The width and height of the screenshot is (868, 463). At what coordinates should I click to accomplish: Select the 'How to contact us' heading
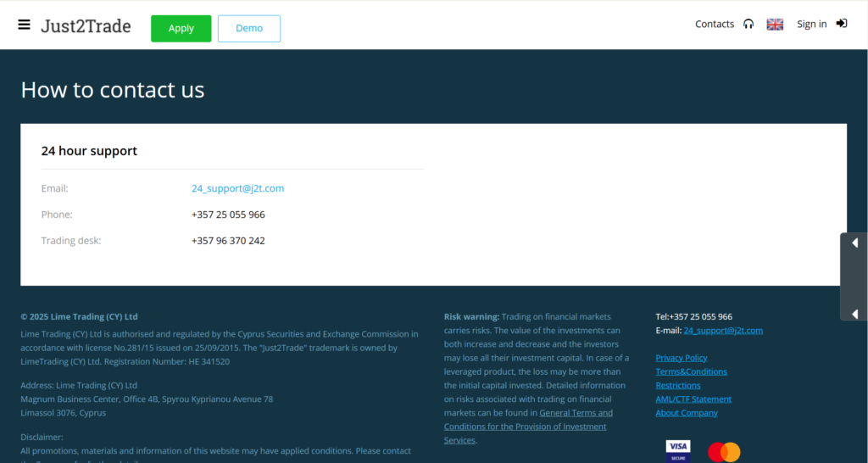pyautogui.click(x=113, y=90)
